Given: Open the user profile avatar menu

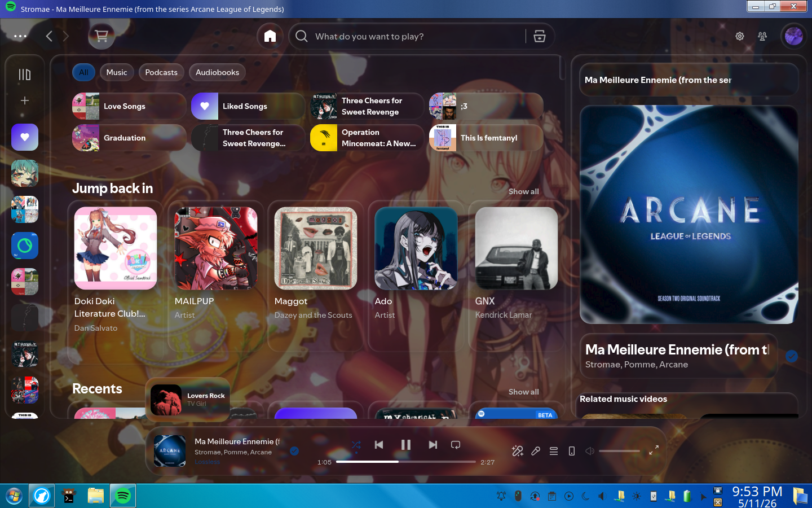Looking at the screenshot, I should (794, 36).
